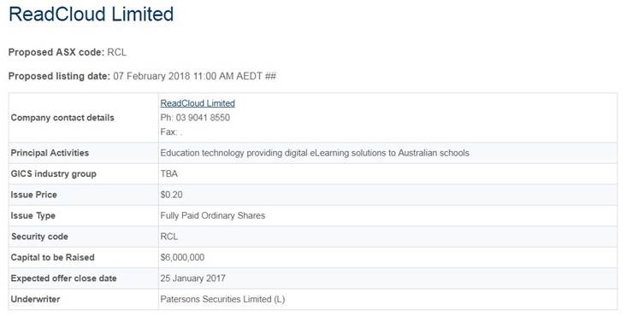
Task: Select the RCL security code value
Action: (x=168, y=237)
